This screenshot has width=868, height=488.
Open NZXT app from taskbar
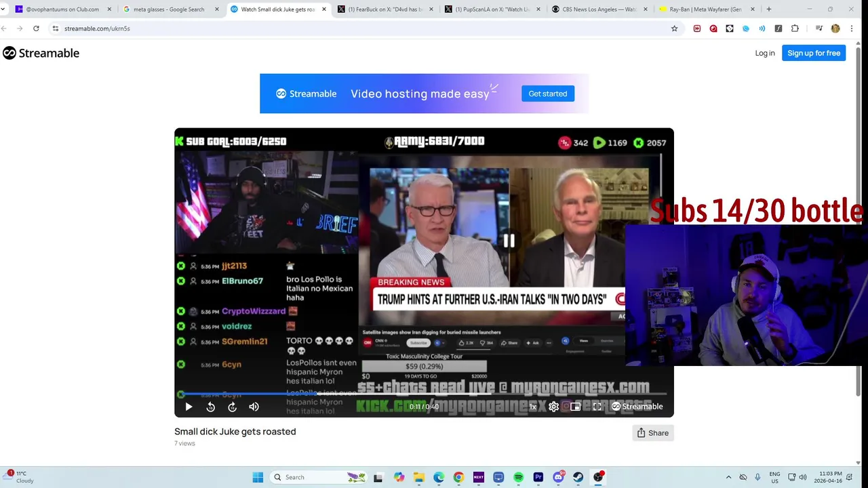(479, 477)
